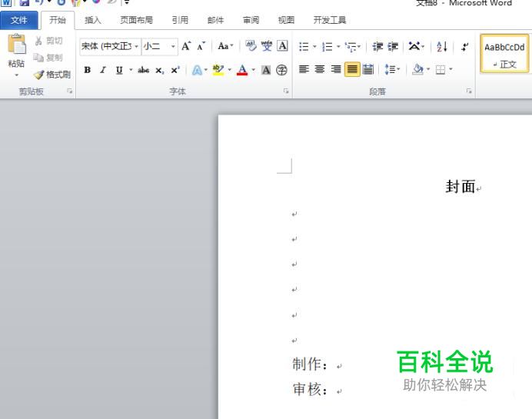Select the 正文 style thumbnail
The height and width of the screenshot is (419, 532).
(x=504, y=54)
